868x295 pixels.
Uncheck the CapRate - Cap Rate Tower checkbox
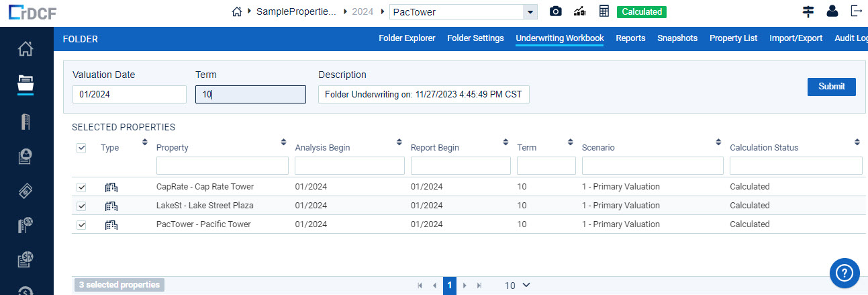pos(81,187)
